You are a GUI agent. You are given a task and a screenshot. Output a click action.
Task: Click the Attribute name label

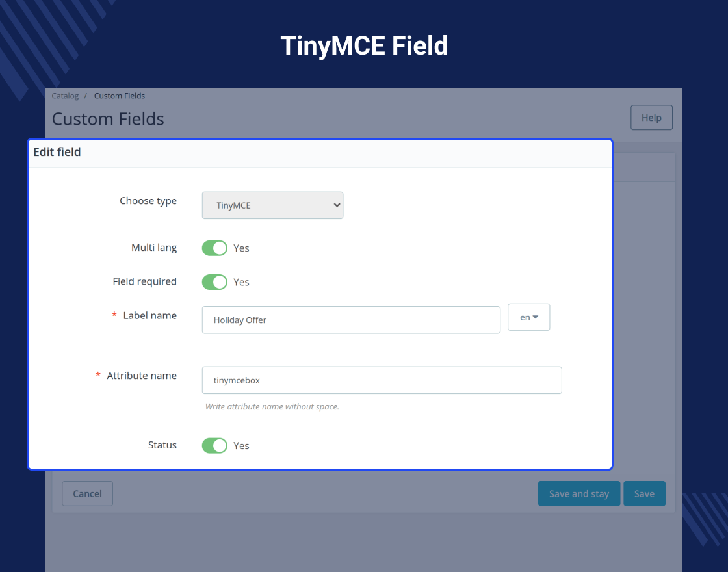(142, 376)
